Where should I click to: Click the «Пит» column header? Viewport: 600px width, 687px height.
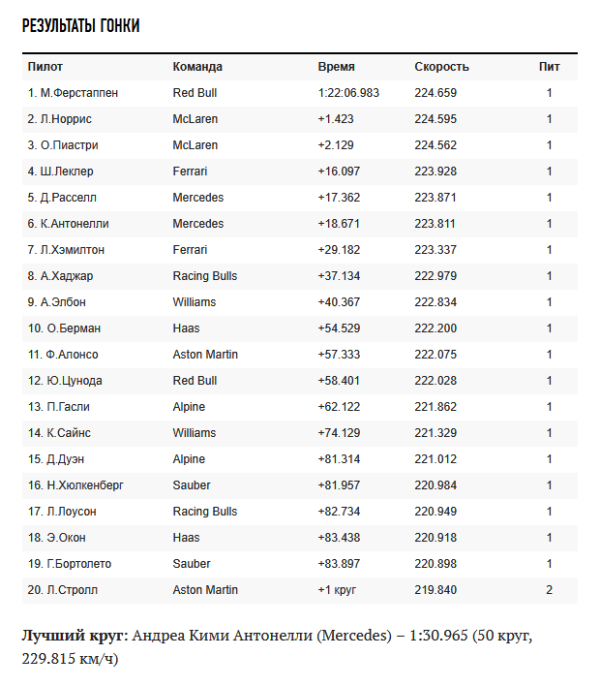coord(549,67)
